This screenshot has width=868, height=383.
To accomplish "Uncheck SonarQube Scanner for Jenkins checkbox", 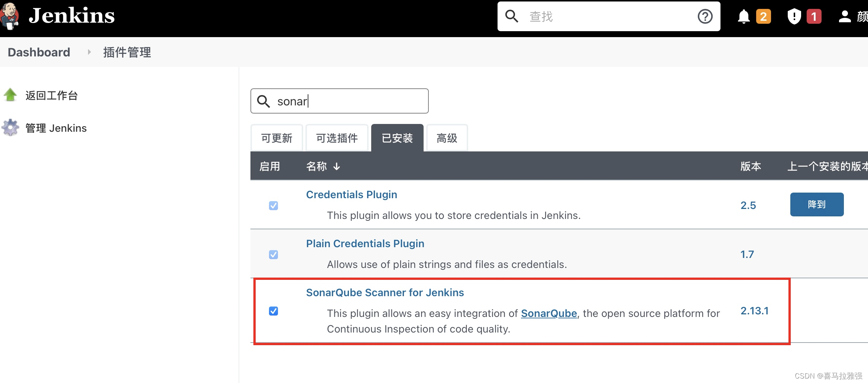I will click(273, 311).
